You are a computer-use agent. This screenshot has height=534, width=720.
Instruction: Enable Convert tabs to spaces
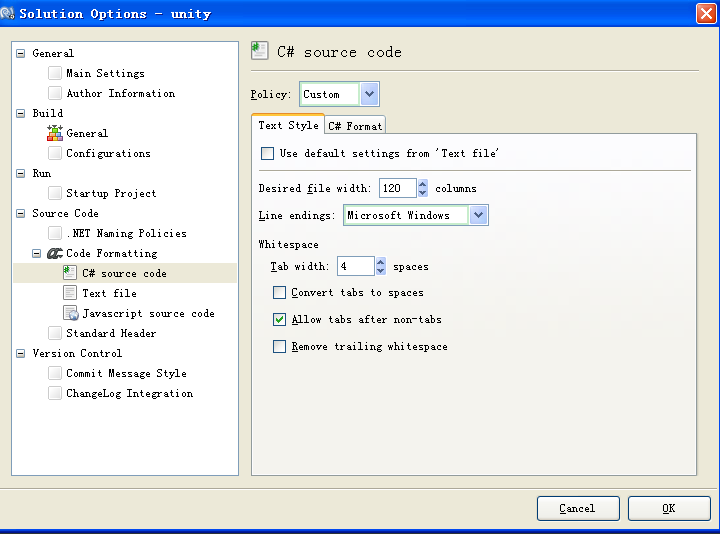(279, 292)
